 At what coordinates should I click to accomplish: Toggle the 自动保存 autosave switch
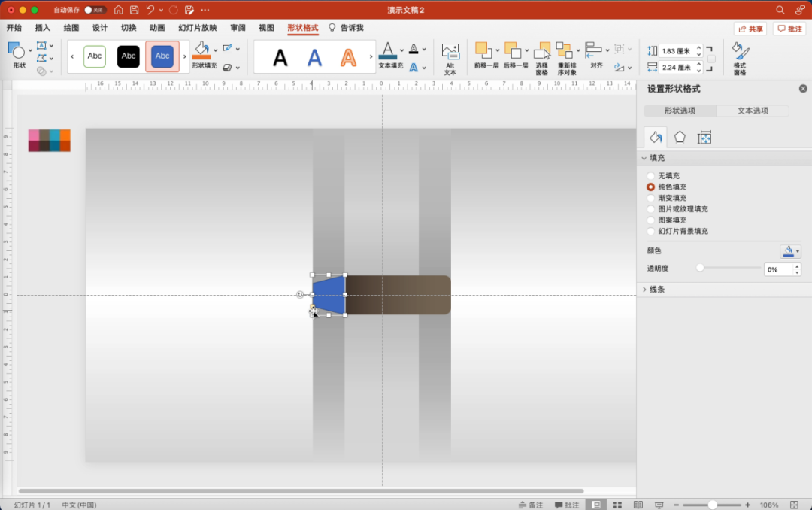(94, 10)
